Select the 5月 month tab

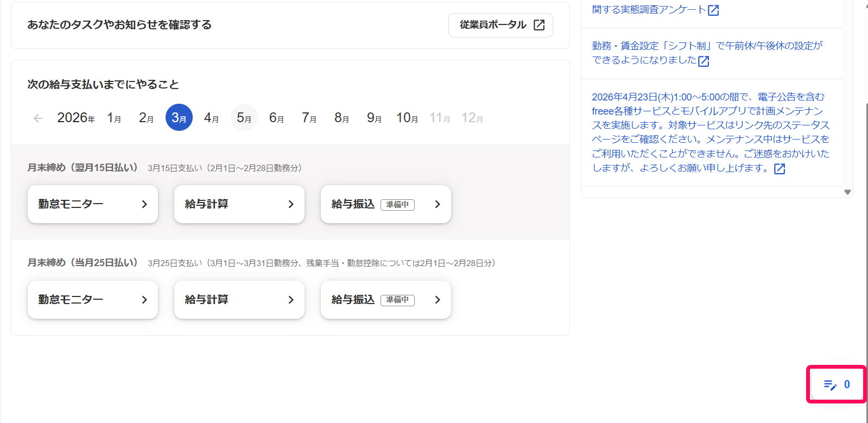(244, 118)
